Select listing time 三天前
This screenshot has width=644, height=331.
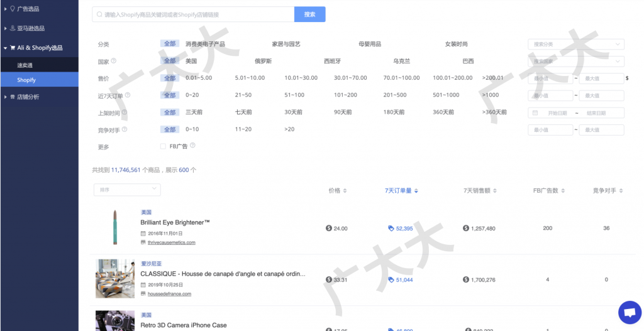tap(194, 112)
